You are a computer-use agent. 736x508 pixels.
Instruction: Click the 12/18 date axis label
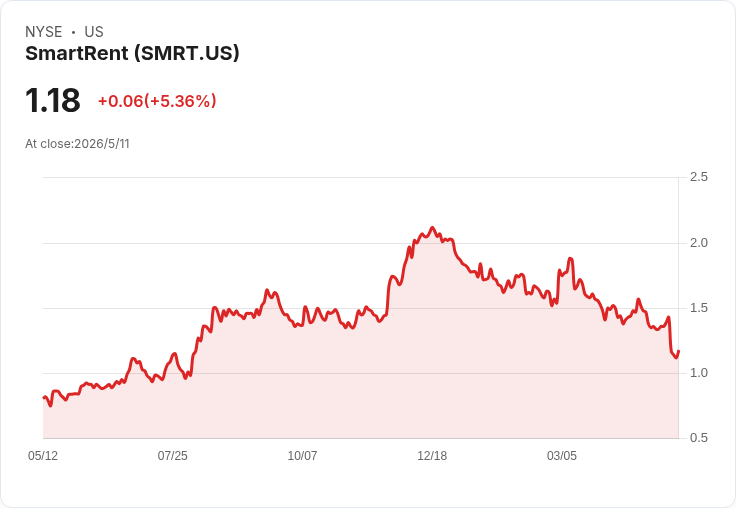point(432,455)
